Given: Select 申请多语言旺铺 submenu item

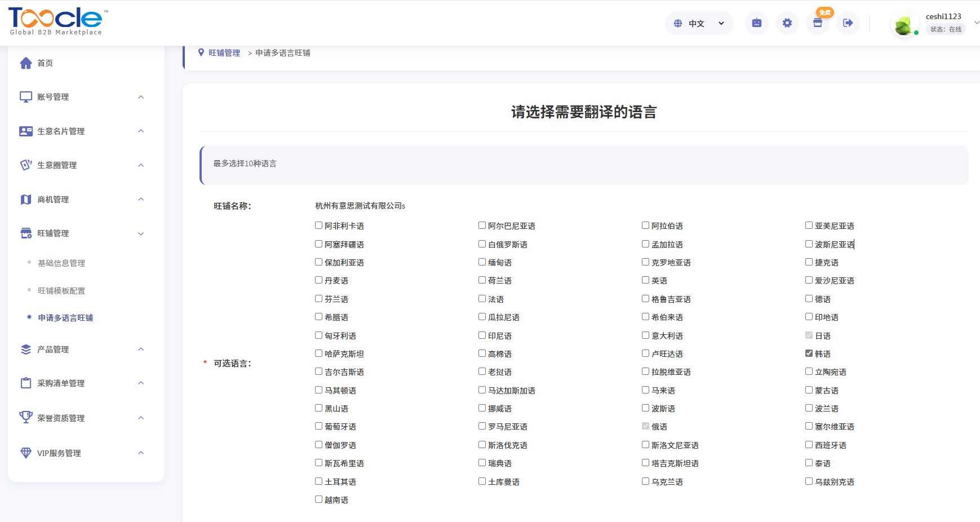Looking at the screenshot, I should coord(65,318).
